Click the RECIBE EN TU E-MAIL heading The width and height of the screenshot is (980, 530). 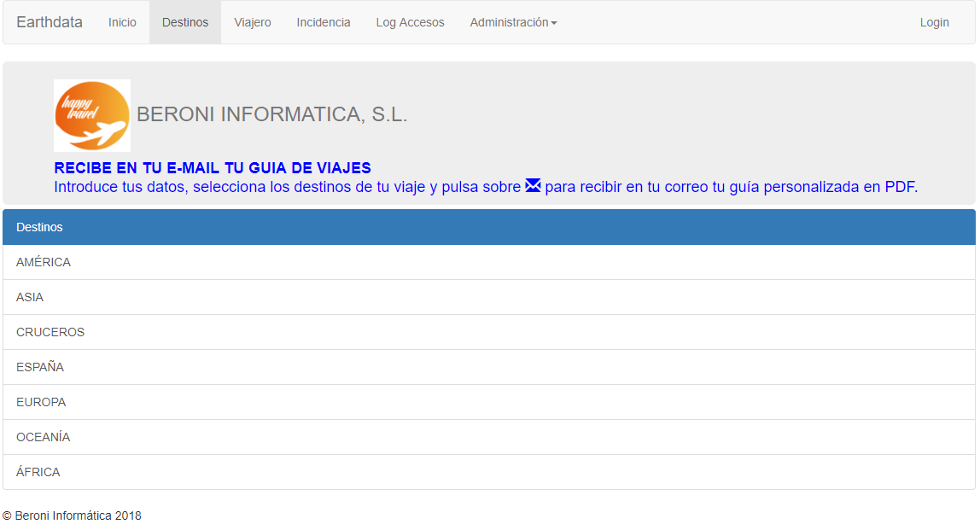(x=213, y=168)
